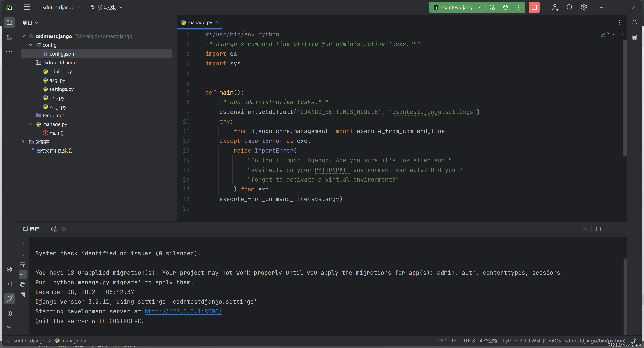Clear all console output trash icon

(x=23, y=295)
